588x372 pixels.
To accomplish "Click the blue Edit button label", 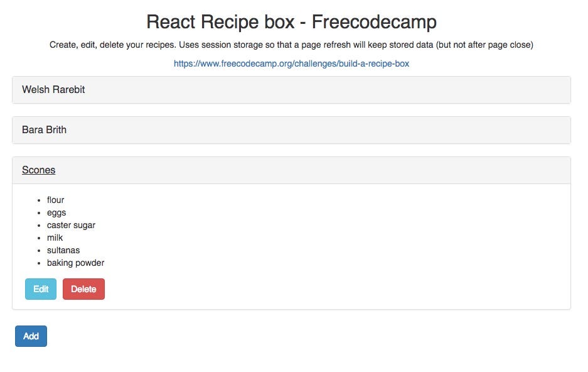I will [x=40, y=289].
